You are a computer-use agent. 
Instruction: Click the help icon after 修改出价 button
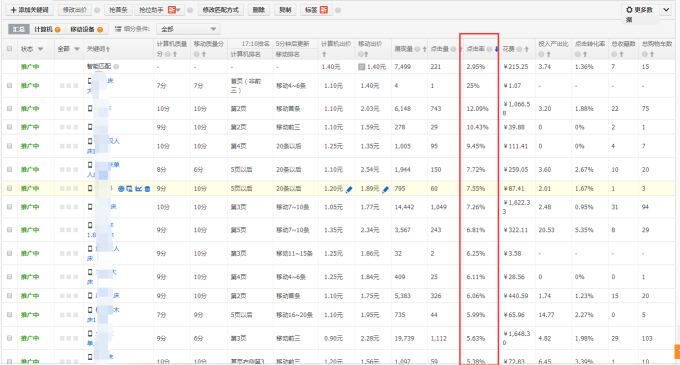coord(97,10)
